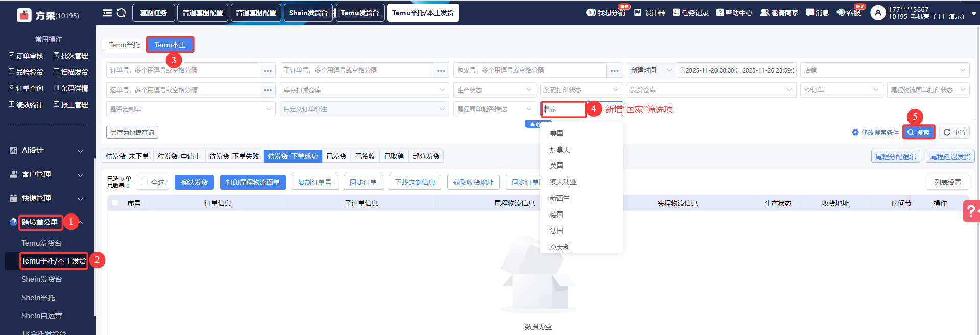Open the Y2订单 dropdown
980x335 pixels.
coord(842,90)
